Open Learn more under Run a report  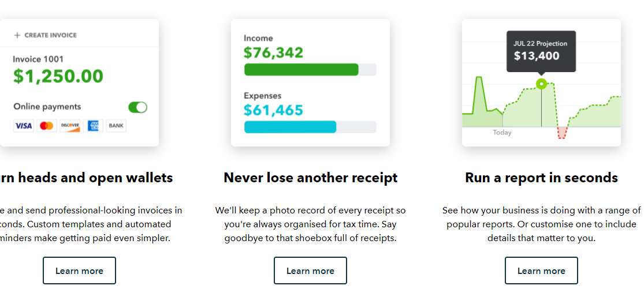(541, 271)
